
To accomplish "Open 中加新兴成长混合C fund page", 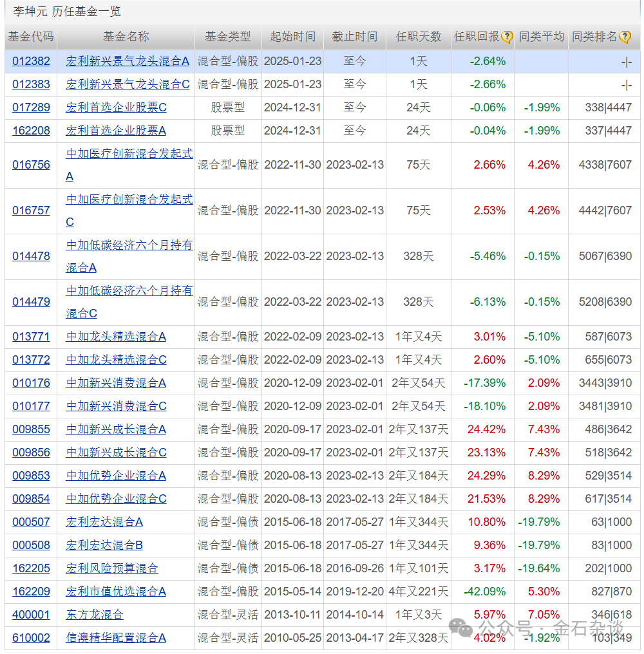I will pos(116,453).
